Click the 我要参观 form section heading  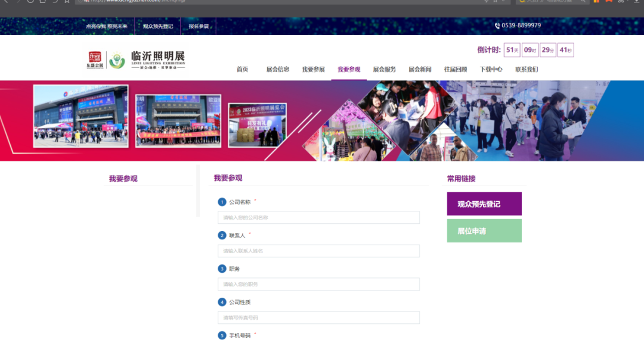(x=228, y=178)
